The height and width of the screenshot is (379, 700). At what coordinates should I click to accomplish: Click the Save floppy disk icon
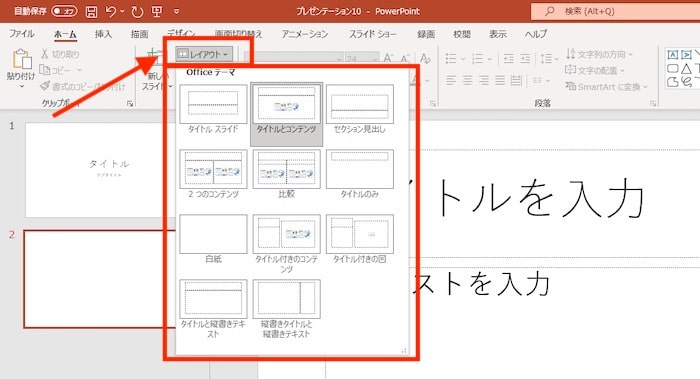(x=91, y=12)
